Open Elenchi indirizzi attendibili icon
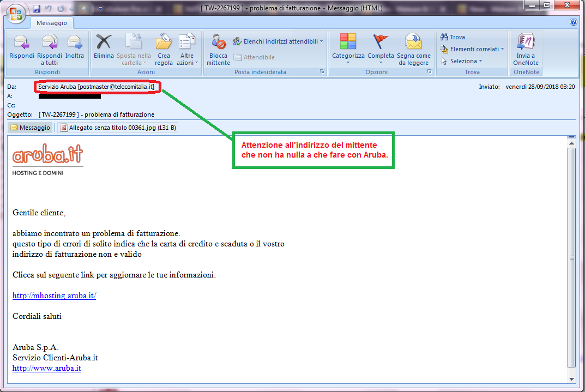Viewport: 585px width, 392px height. 237,41
